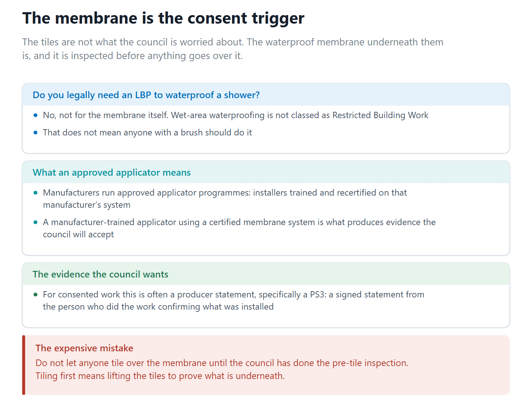Click the blue bullet beside 'That does not mean anyone'

click(35, 132)
